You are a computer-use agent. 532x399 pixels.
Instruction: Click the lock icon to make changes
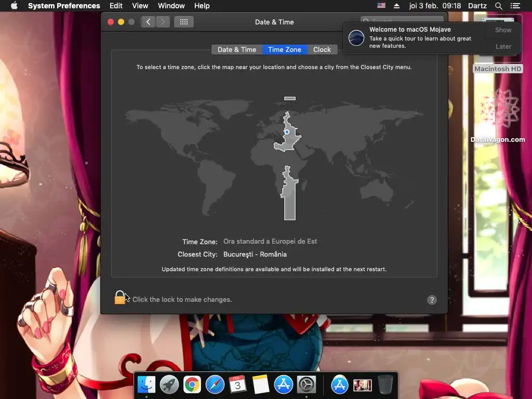click(x=119, y=298)
